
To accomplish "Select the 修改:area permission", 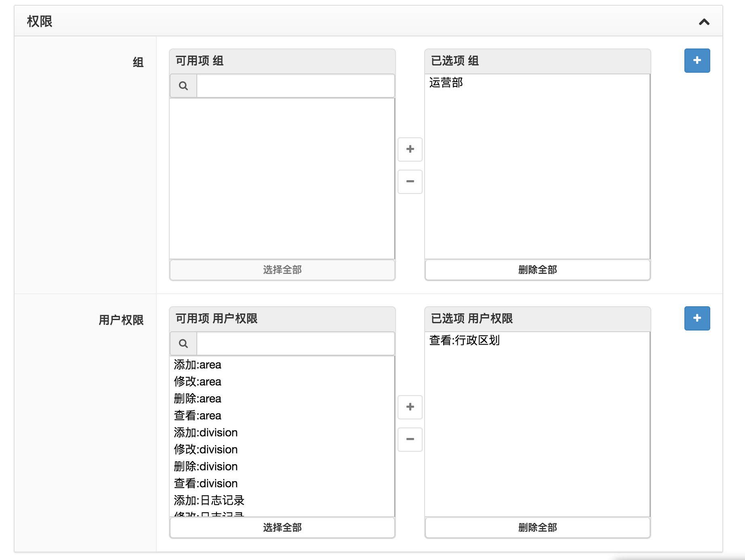I will click(x=282, y=382).
